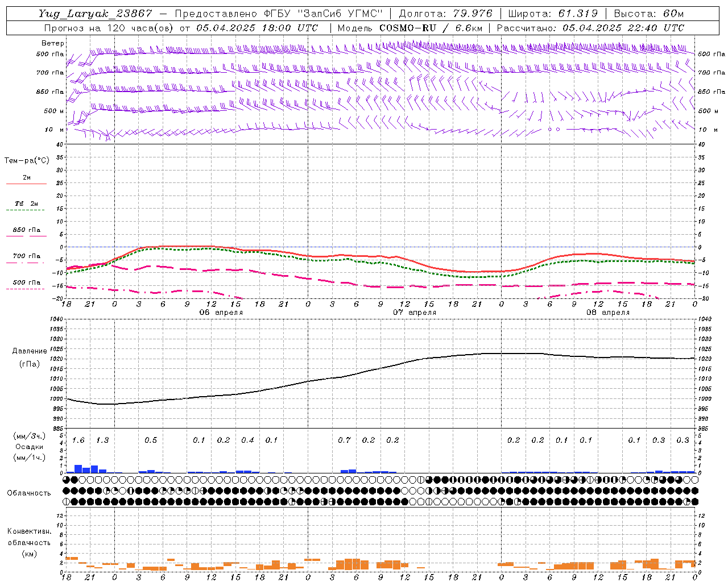This screenshot has width=728, height=582.
Task: Click the Td 2м dew point legend entry
Action: tap(26, 203)
